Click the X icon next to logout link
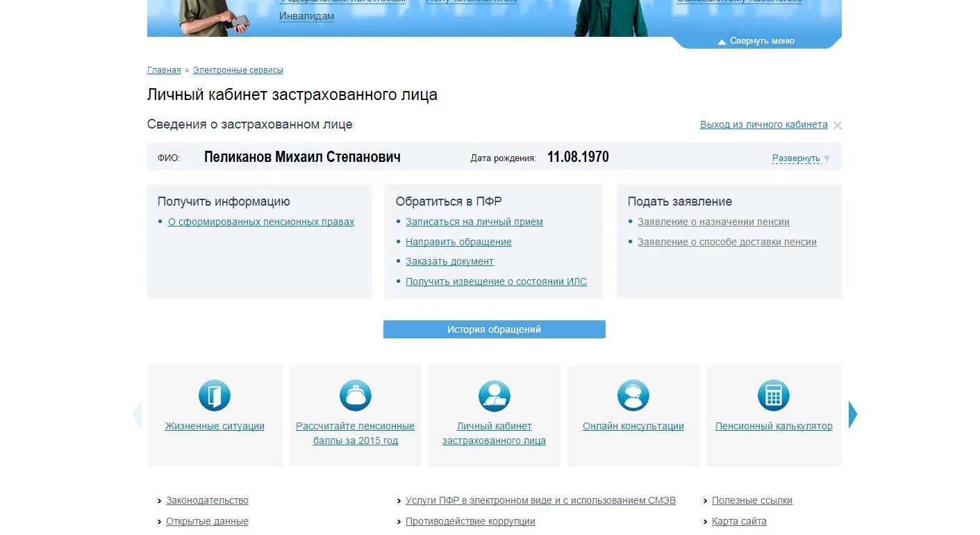This screenshot has height=535, width=980. click(x=838, y=126)
